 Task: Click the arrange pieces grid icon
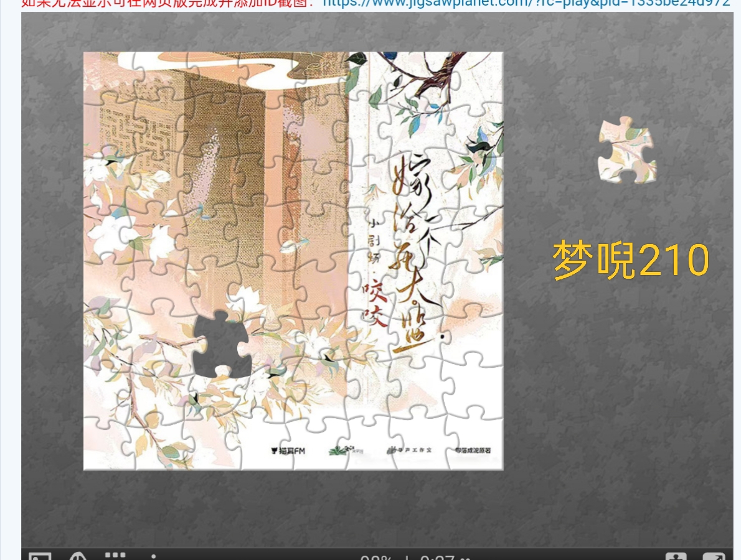point(115,556)
